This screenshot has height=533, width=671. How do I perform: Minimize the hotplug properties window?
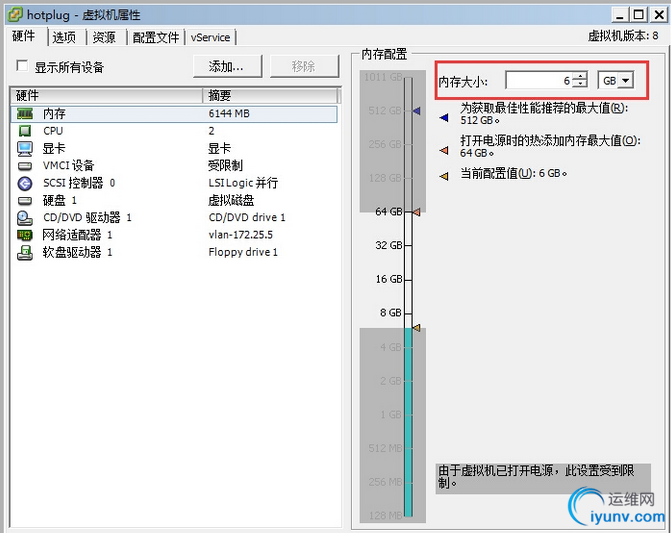[620, 15]
